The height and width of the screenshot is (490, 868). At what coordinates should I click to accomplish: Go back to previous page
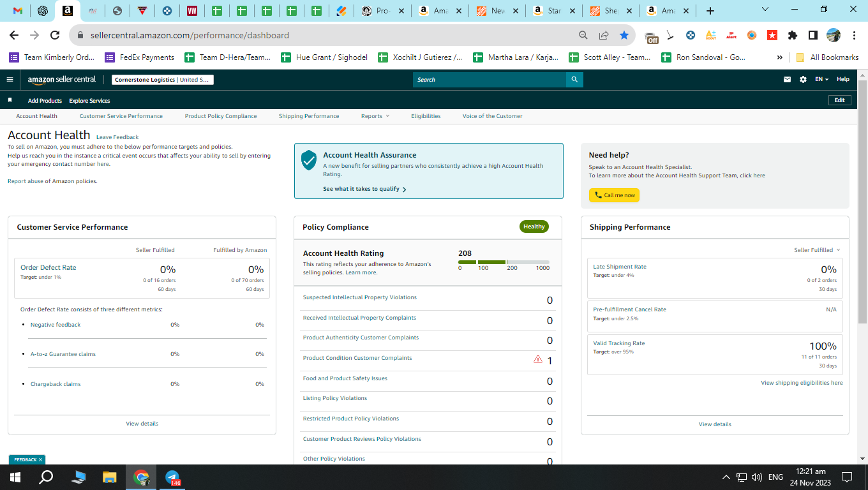point(13,36)
